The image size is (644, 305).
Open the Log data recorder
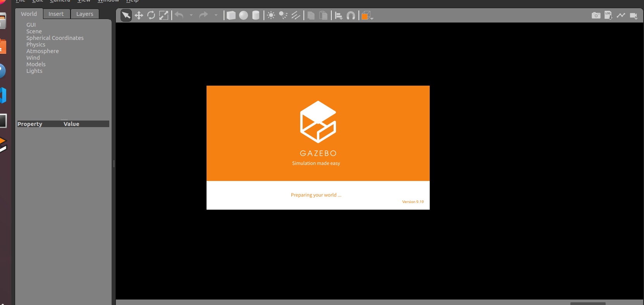coord(608,16)
